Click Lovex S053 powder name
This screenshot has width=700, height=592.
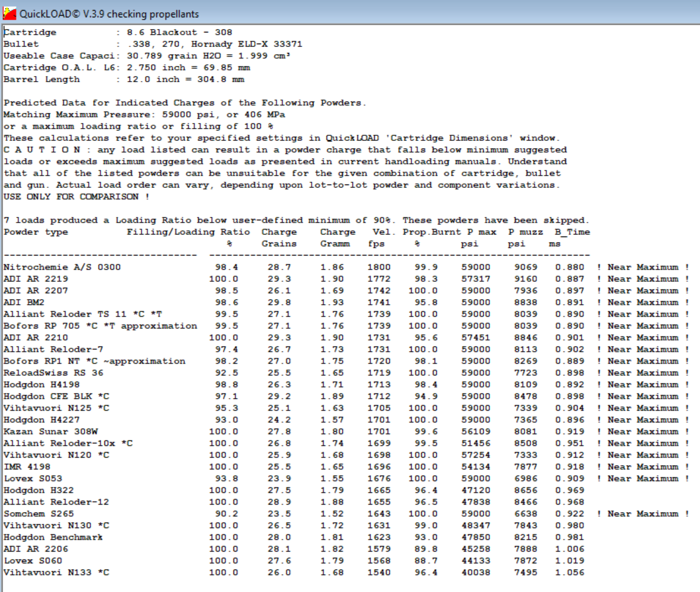coord(33,479)
